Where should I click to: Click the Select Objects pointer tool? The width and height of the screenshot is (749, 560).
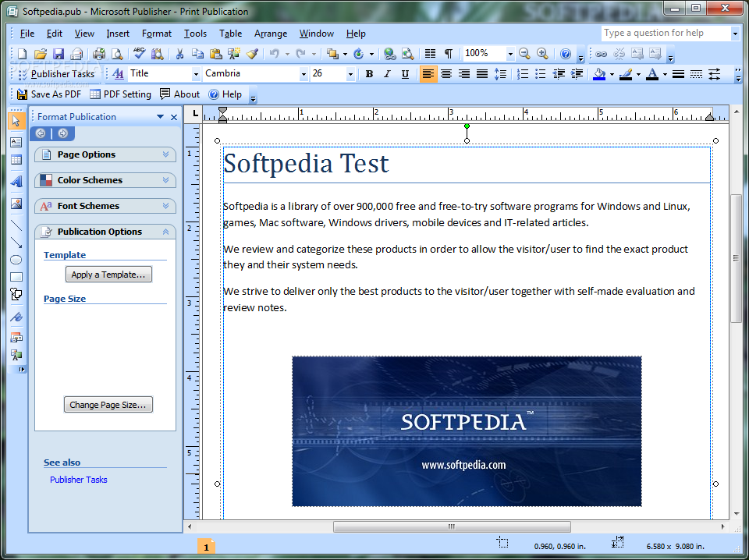16,121
